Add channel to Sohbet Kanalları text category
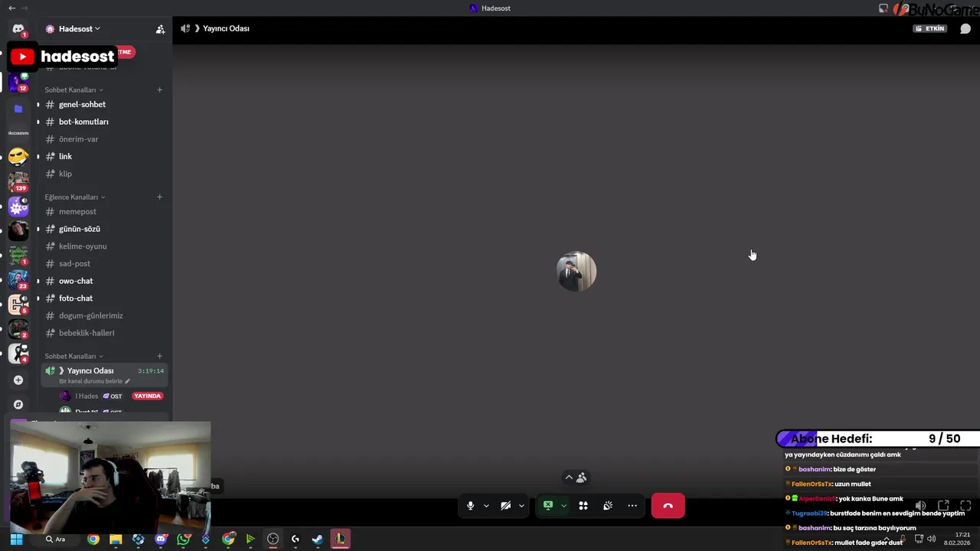Screen dimensions: 980x551 [x=159, y=90]
